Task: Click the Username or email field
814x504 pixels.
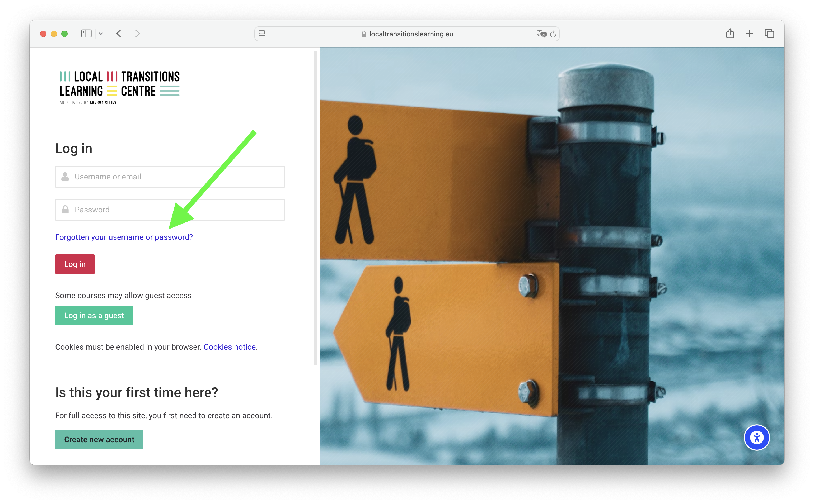Action: pyautogui.click(x=170, y=177)
